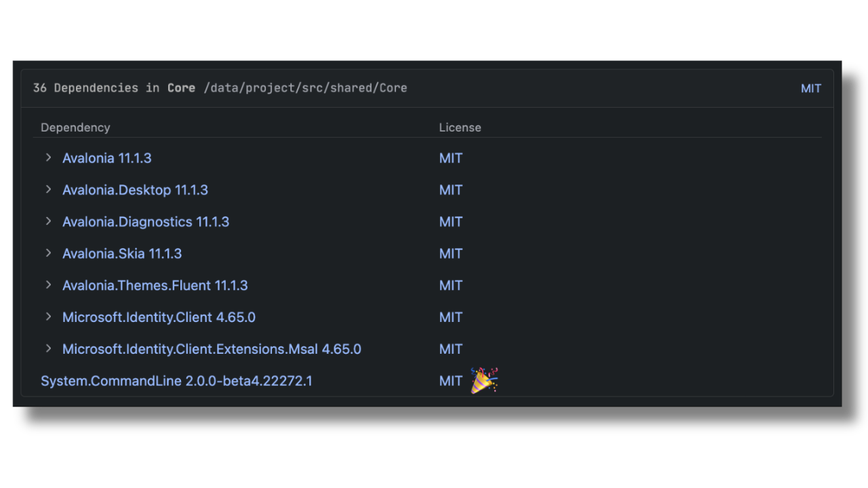Expand the Avalonia.Themes.Fluent chevron
868x488 pixels.
(48, 285)
